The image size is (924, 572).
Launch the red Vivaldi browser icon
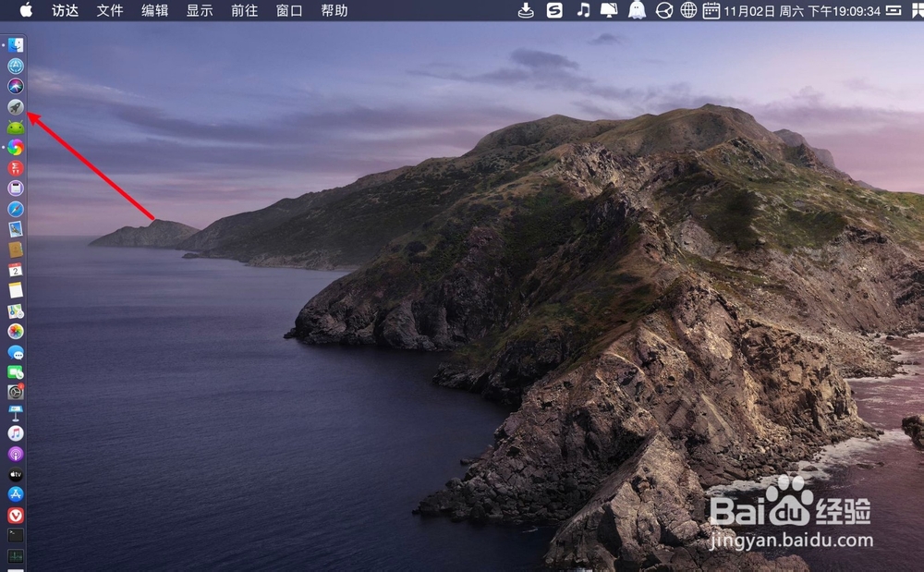(x=16, y=516)
